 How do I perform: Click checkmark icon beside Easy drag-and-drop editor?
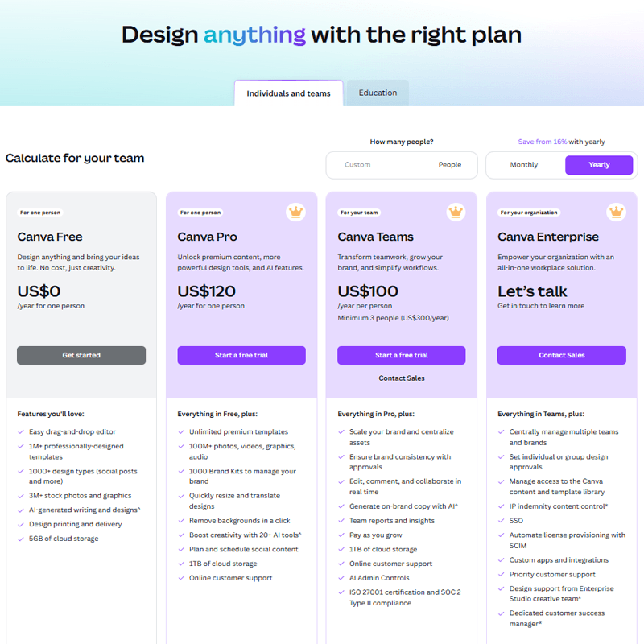pyautogui.click(x=21, y=432)
